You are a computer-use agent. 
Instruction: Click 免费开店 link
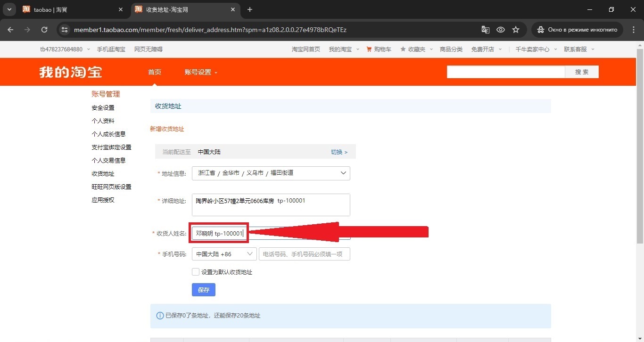click(x=483, y=49)
